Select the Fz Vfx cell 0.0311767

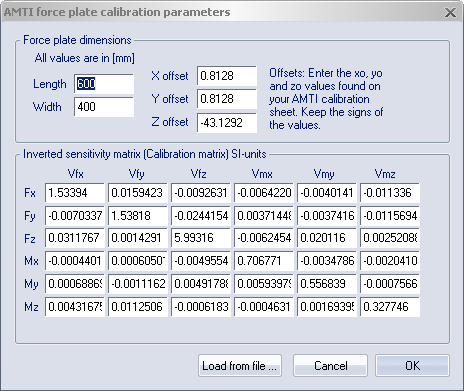[75, 238]
